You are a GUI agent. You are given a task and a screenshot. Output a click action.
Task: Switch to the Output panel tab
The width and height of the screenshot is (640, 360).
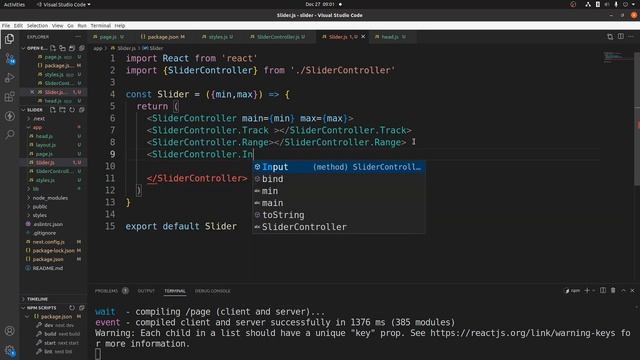146,291
